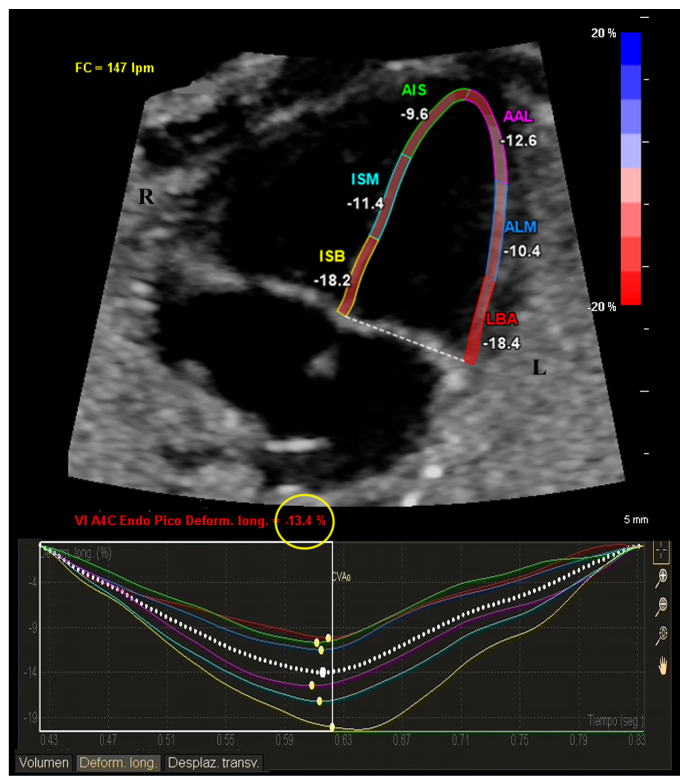This screenshot has height=784, width=690.
Task: Click the 0.43 time axis label
Action: [x=49, y=740]
